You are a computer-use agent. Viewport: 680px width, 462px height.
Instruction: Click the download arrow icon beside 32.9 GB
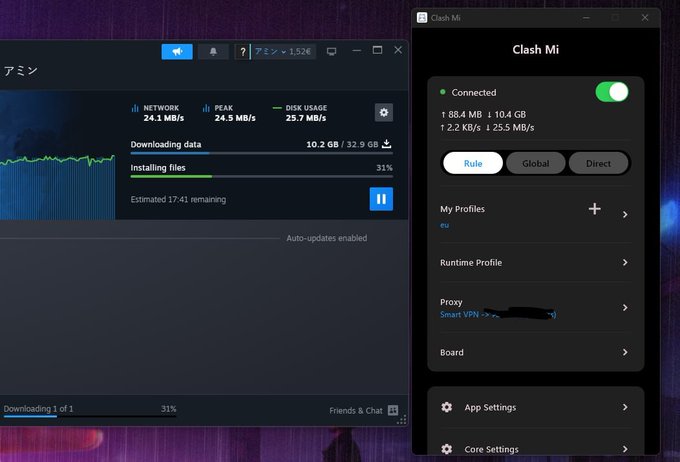[386, 144]
